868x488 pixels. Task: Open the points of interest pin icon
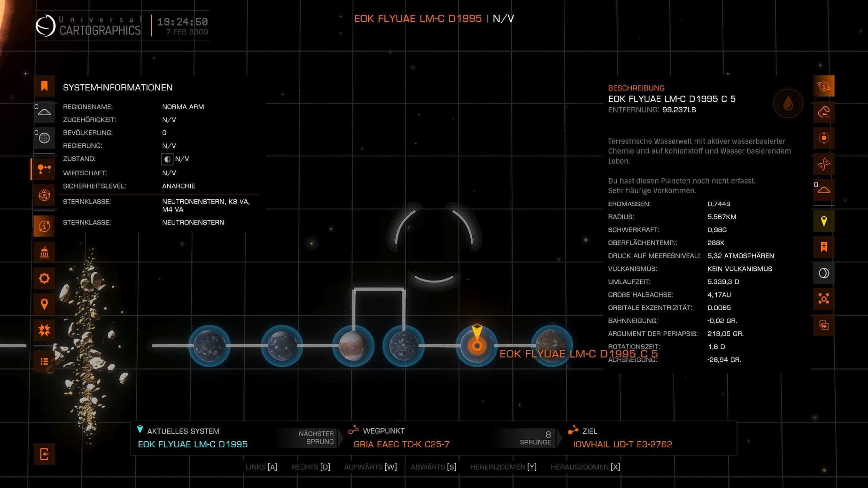(44, 304)
